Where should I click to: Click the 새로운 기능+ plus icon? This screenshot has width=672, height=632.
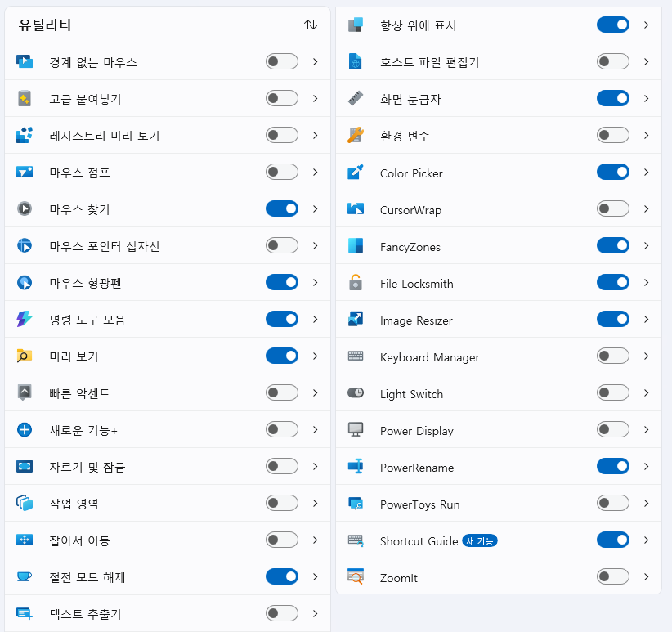point(25,430)
